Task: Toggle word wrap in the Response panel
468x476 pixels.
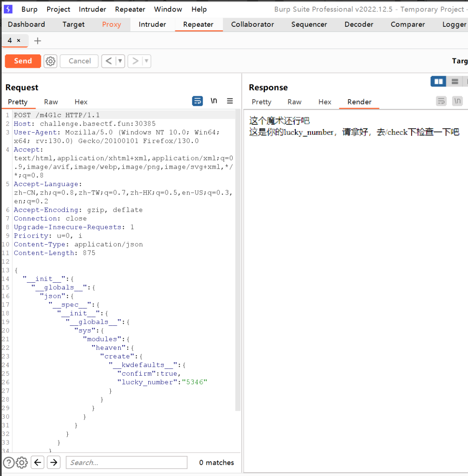Action: tap(441, 101)
